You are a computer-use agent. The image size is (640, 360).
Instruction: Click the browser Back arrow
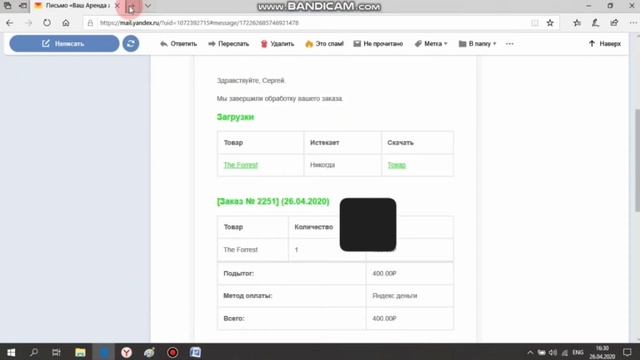pos(10,23)
